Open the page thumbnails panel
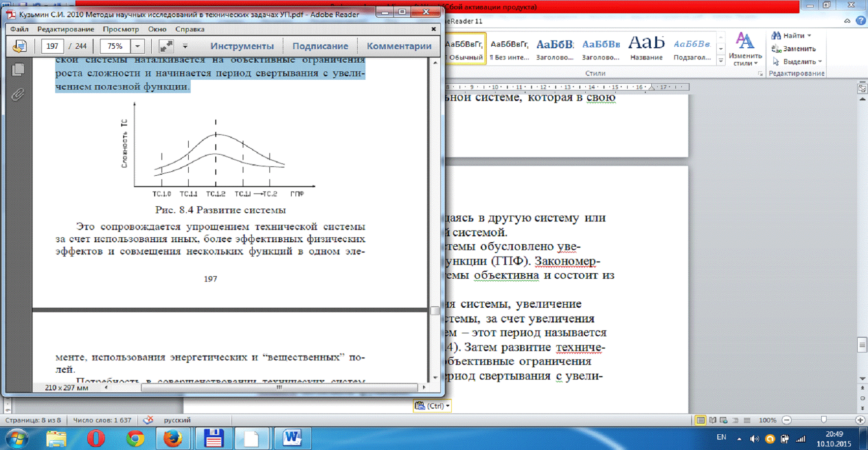The image size is (868, 450). click(x=18, y=70)
